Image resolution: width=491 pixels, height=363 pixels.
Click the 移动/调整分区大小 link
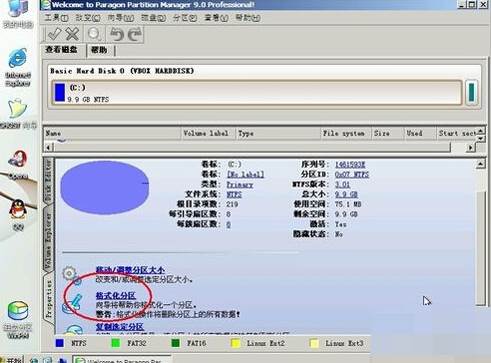point(130,270)
